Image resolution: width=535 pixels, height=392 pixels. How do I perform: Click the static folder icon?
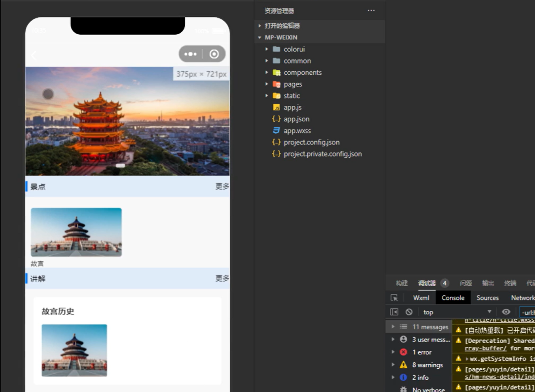click(277, 96)
